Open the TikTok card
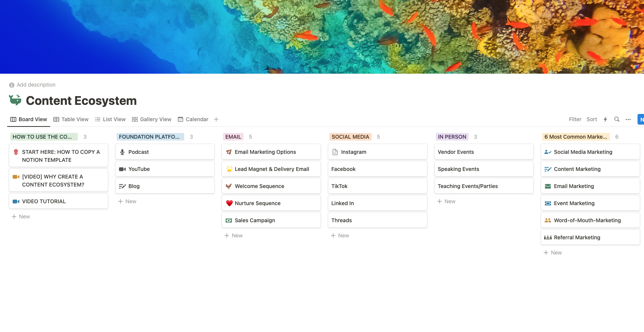Screen dimensions: 644x332 (x=378, y=186)
